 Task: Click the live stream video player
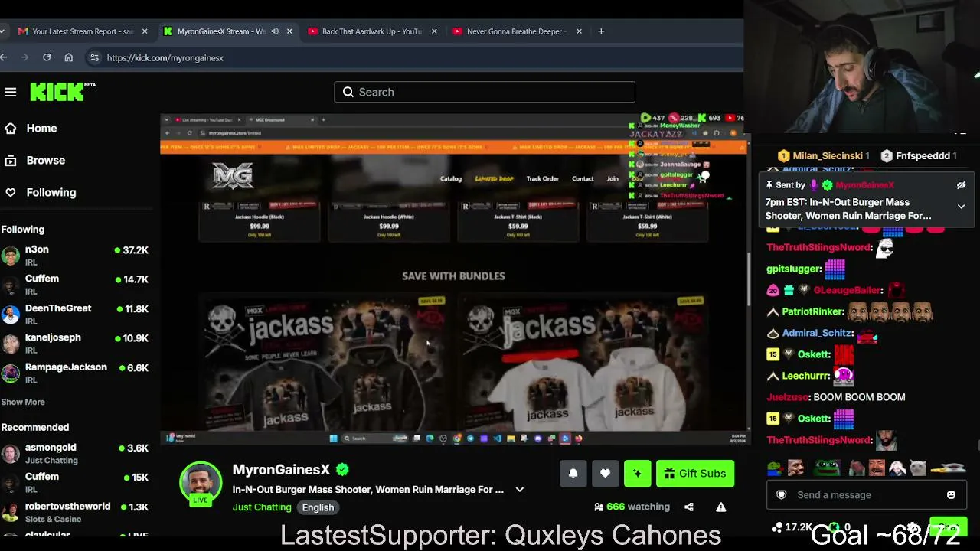[x=453, y=279]
